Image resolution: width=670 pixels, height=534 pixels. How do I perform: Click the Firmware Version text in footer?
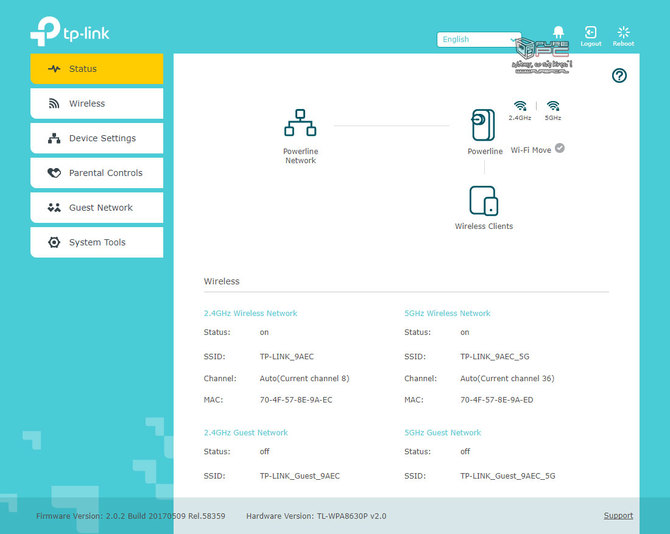pyautogui.click(x=130, y=516)
